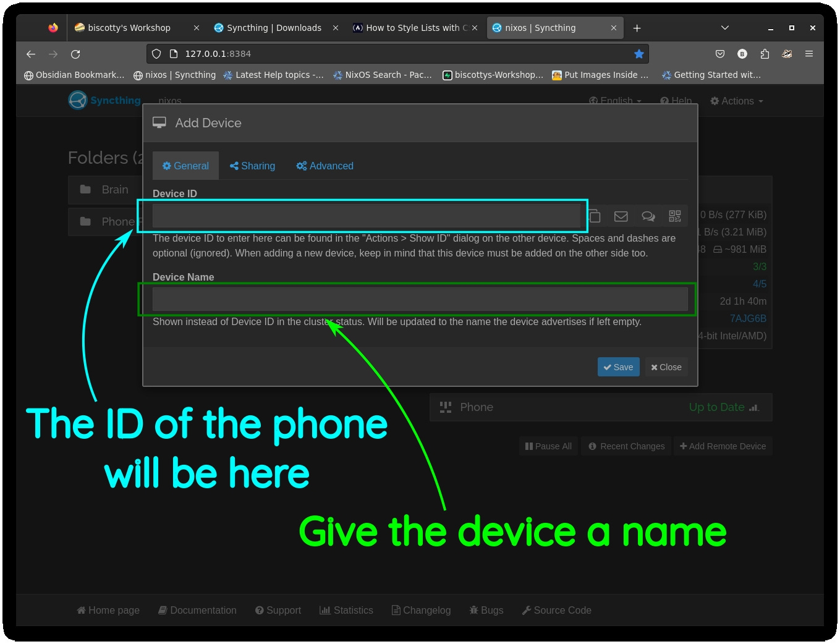Screen dimensions: 840x644
Task: Click the QR code icon beside Device ID
Action: [675, 216]
